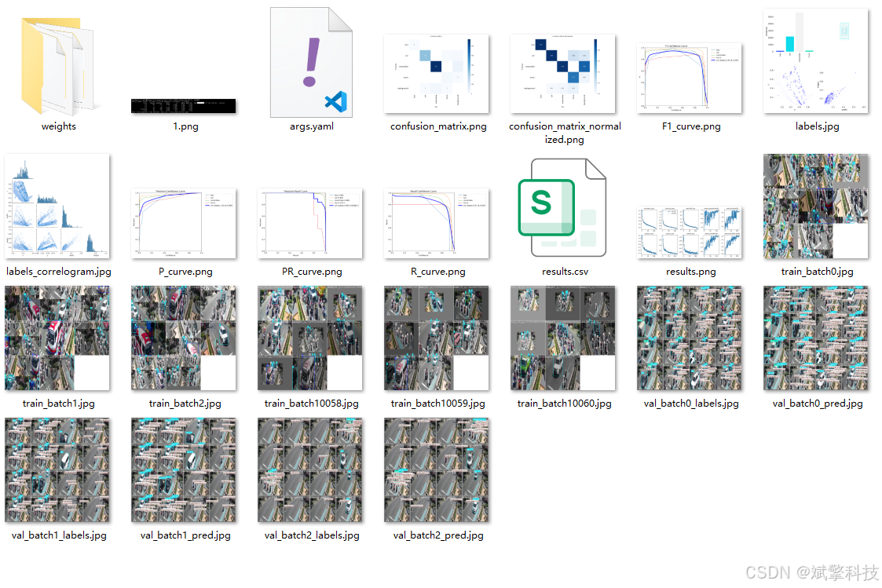This screenshot has width=882, height=588.
Task: Select the val_batch2_labels.jpg thumbnail
Action: pos(310,470)
